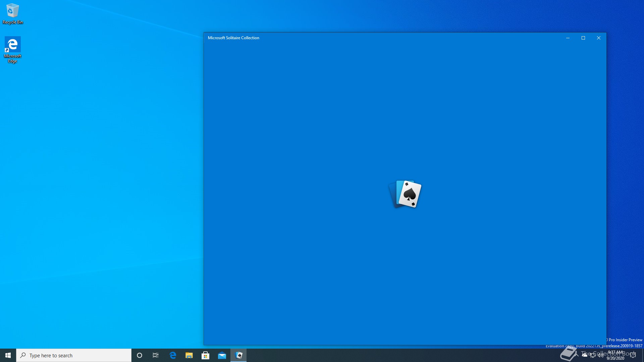Open the Action Center notifications
The height and width of the screenshot is (362, 644).
pos(633,355)
